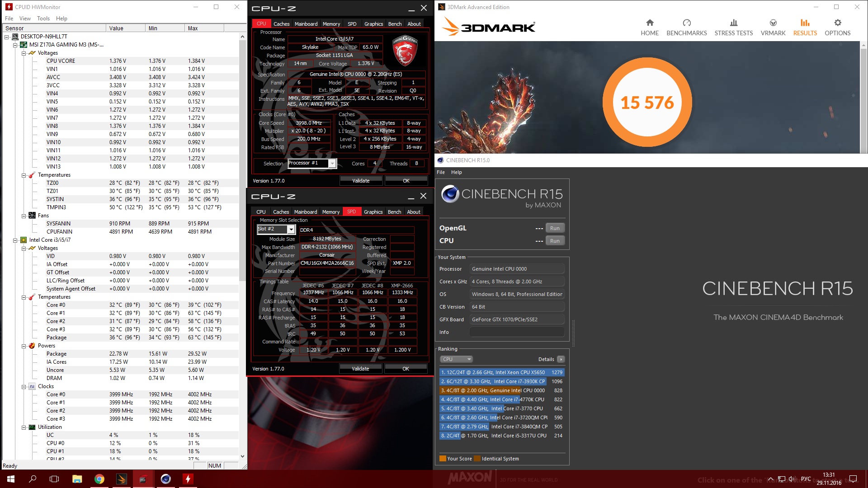Open Task View on the taskbar
The width and height of the screenshot is (868, 488).
point(54,479)
